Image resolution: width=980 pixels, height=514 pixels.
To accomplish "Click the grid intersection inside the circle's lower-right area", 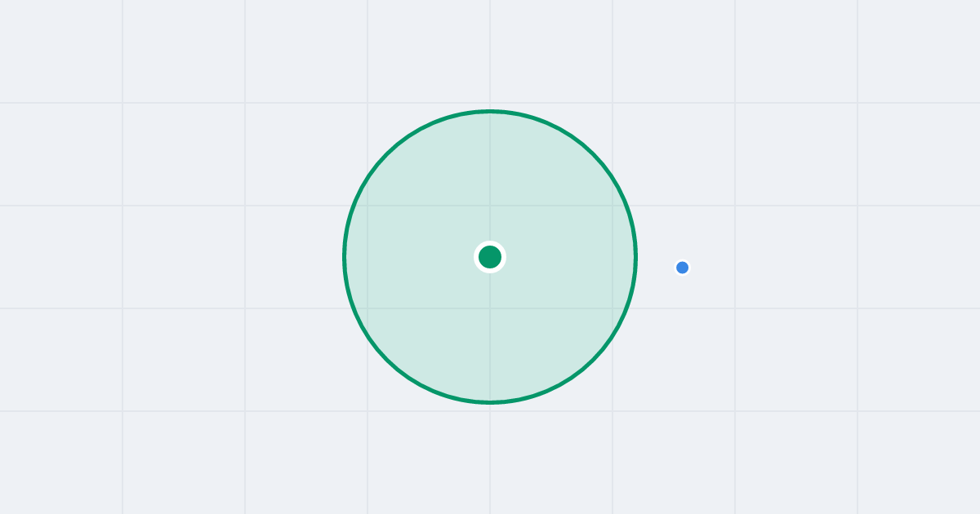I will pos(612,308).
